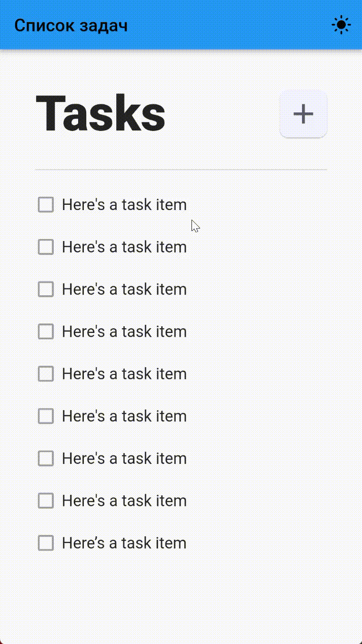Check the seventh task's checkbox

45,458
